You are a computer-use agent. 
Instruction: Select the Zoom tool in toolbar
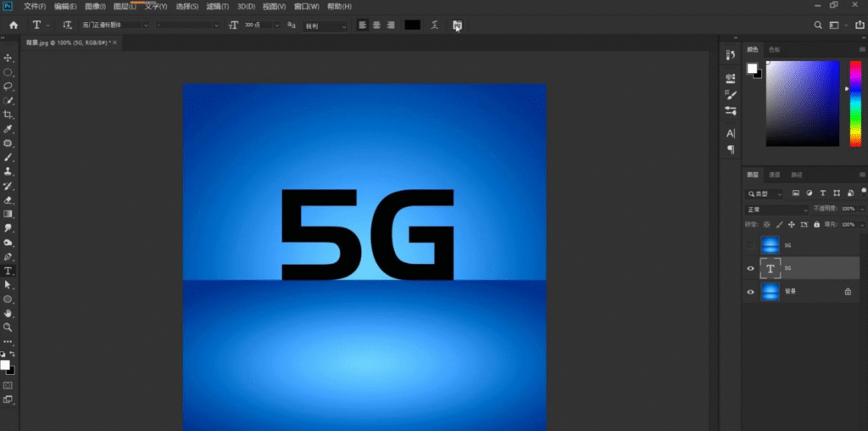pos(8,327)
